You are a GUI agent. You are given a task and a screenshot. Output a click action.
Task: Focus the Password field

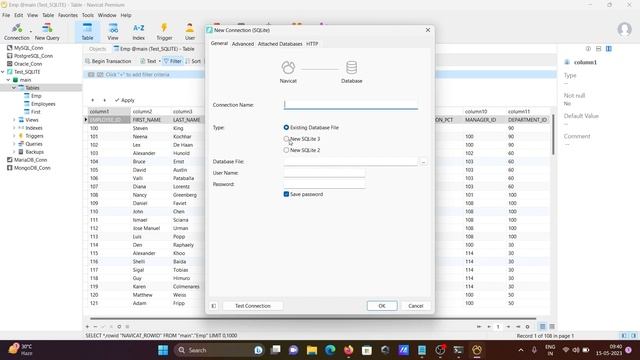(324, 184)
